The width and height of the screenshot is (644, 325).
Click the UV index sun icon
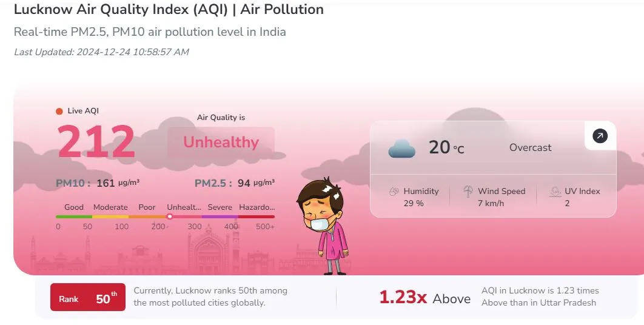(x=555, y=192)
